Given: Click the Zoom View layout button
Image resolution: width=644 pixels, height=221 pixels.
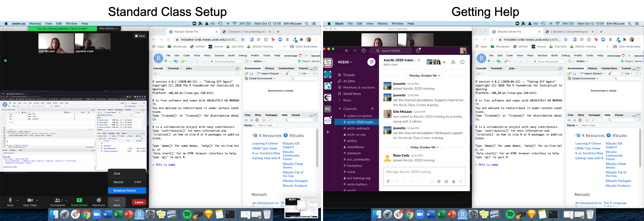Looking at the screenshot, I should tap(140, 36).
